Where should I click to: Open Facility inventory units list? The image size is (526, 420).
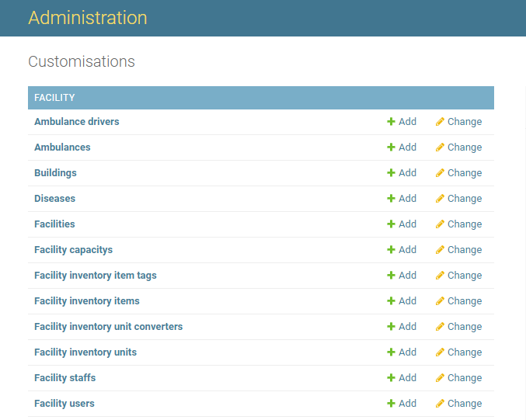click(x=85, y=352)
